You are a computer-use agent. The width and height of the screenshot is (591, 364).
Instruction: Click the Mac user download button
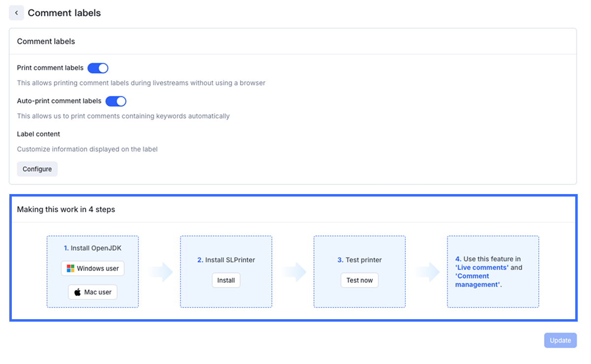(93, 292)
